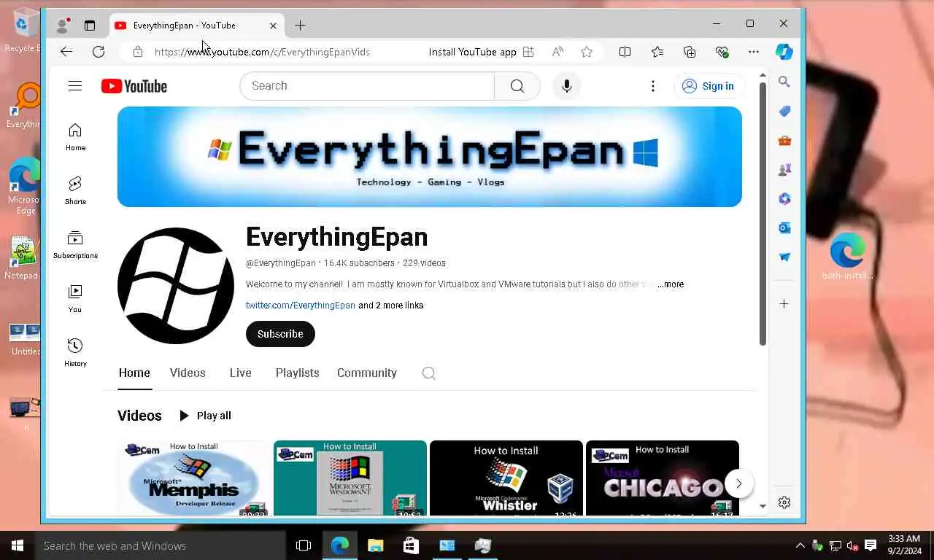This screenshot has width=934, height=560.
Task: Add a sidebar app with plus icon
Action: (x=784, y=303)
